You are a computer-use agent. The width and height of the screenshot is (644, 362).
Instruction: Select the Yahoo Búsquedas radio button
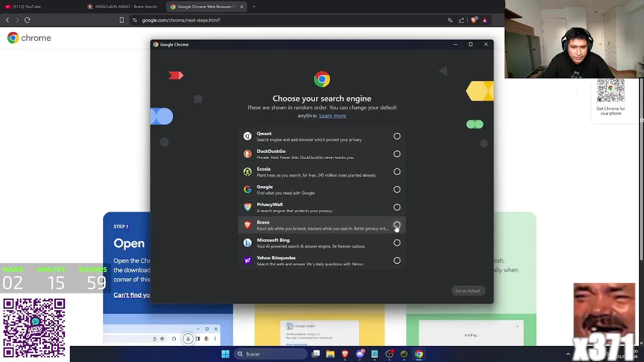[x=397, y=260]
